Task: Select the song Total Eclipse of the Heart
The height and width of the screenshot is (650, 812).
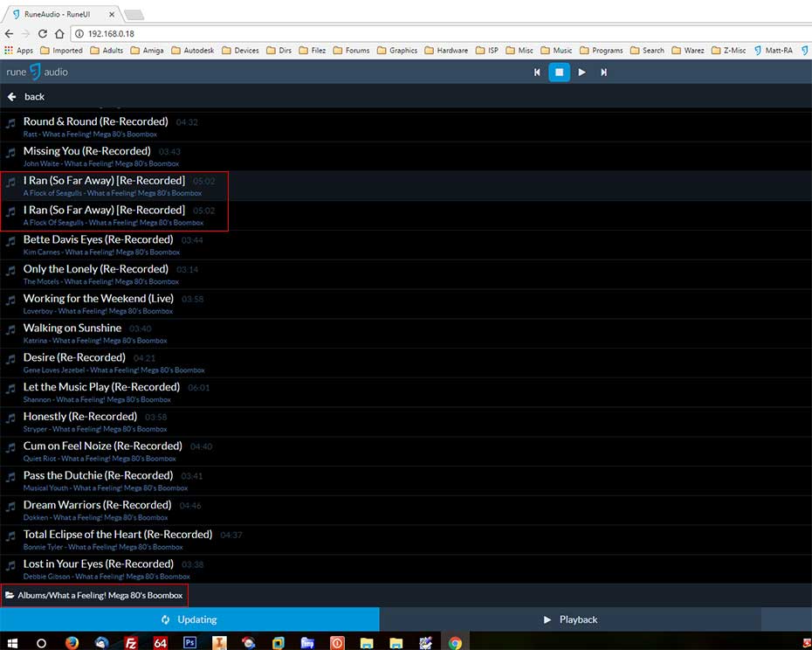Action: [x=406, y=540]
